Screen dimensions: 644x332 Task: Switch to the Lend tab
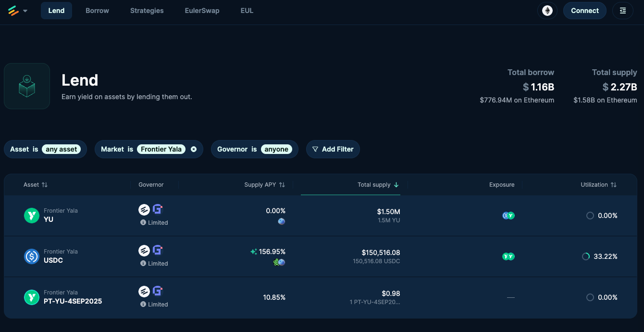[56, 11]
